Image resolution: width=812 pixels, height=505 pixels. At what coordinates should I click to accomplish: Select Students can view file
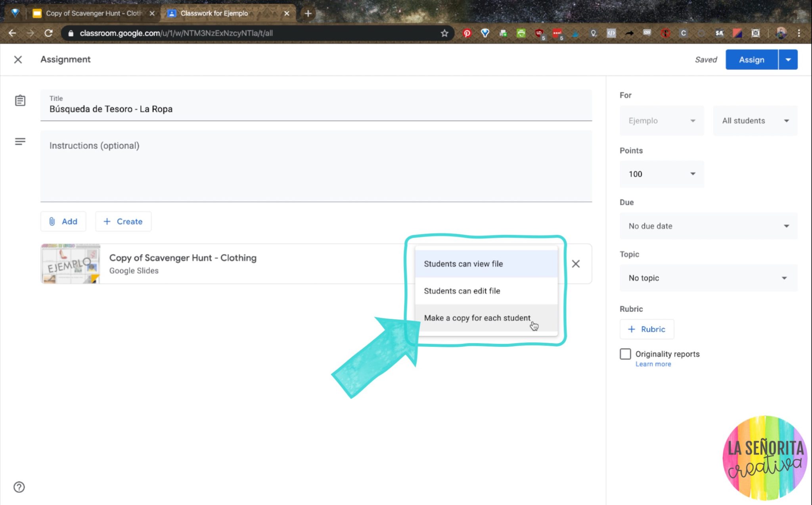(x=463, y=264)
